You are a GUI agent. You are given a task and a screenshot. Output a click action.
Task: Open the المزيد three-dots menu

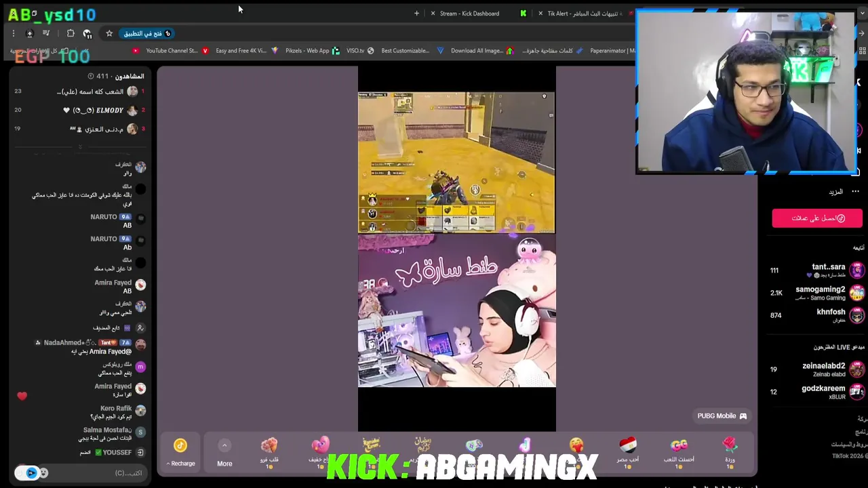[x=855, y=192]
